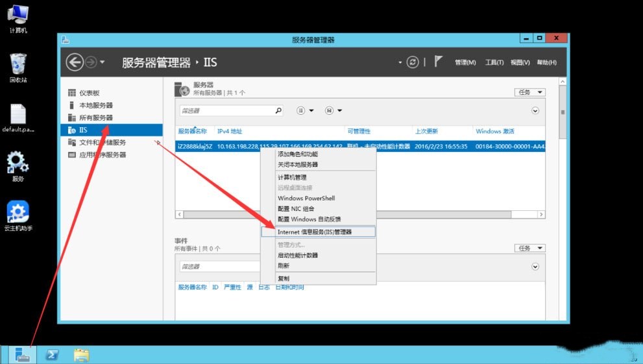The image size is (643, 364).
Task: Click the refresh icon in the header
Action: [x=413, y=62]
